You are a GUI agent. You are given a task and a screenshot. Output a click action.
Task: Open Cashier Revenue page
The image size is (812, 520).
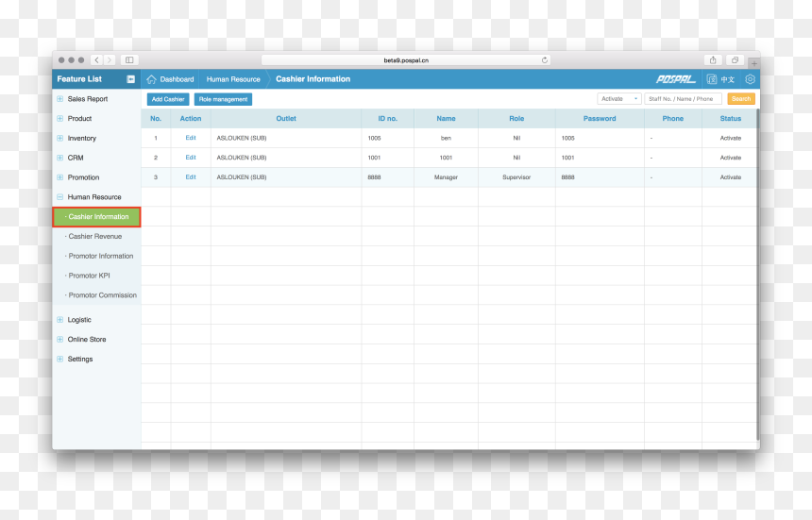coord(95,237)
